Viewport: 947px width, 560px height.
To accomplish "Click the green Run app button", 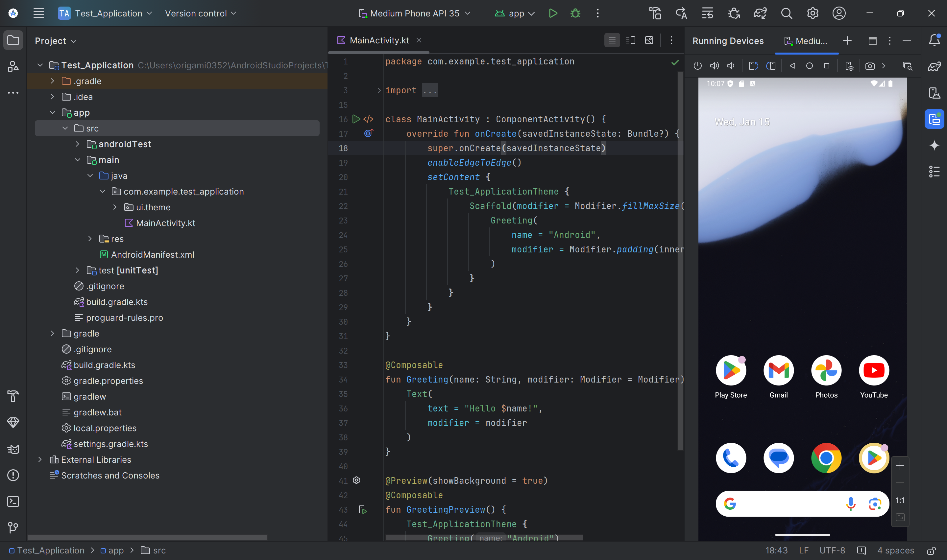I will click(553, 13).
